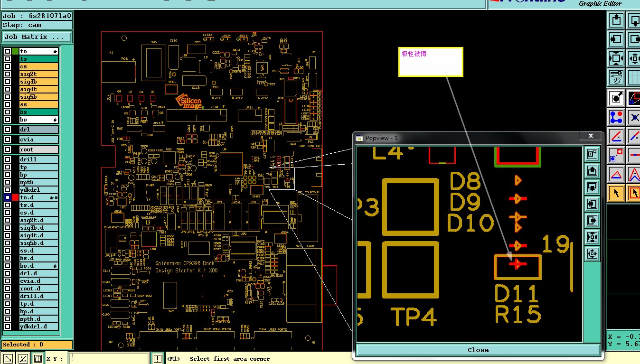Click the Close button in Popview
640x364 pixels.
point(478,350)
